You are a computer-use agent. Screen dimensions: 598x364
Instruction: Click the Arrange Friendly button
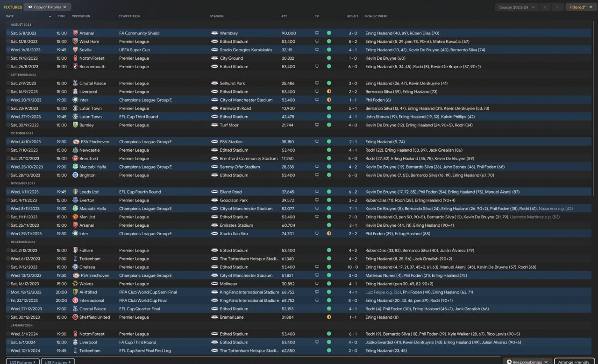(x=574, y=362)
